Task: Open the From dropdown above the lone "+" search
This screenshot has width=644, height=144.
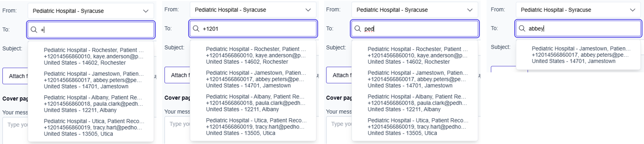Action: click(146, 11)
